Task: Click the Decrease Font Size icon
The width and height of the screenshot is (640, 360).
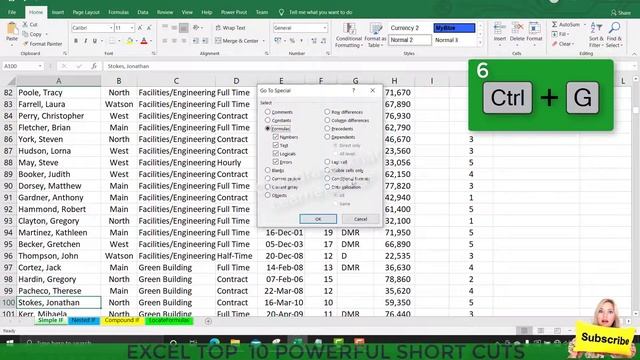Action: pos(149,28)
